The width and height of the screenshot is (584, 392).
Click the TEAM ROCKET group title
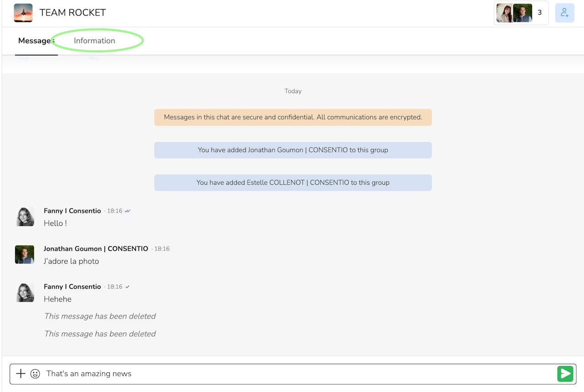click(x=73, y=13)
